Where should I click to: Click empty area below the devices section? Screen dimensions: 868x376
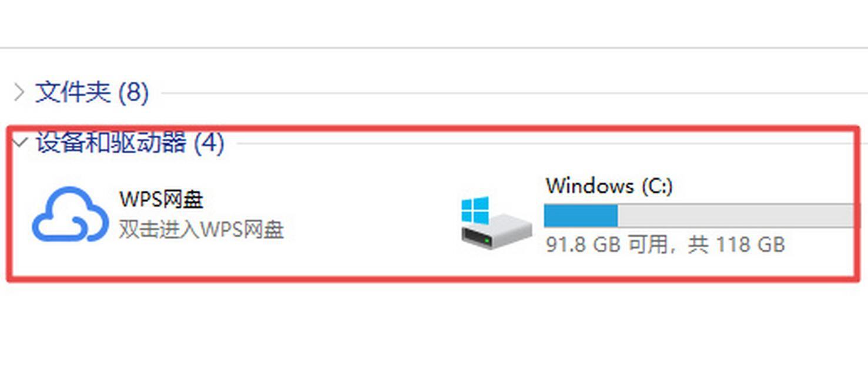(x=434, y=329)
